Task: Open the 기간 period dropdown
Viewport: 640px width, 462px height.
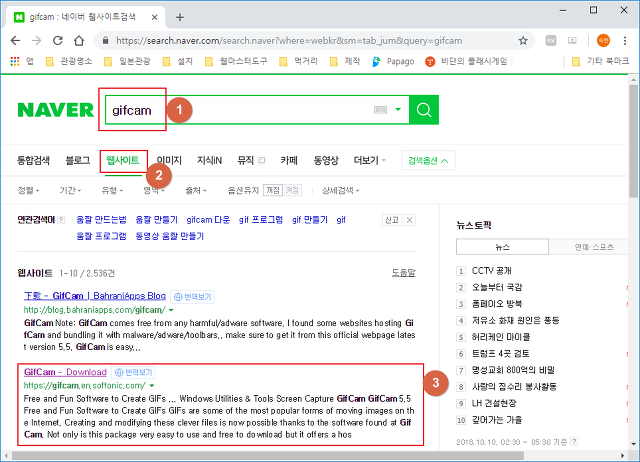Action: [70, 190]
